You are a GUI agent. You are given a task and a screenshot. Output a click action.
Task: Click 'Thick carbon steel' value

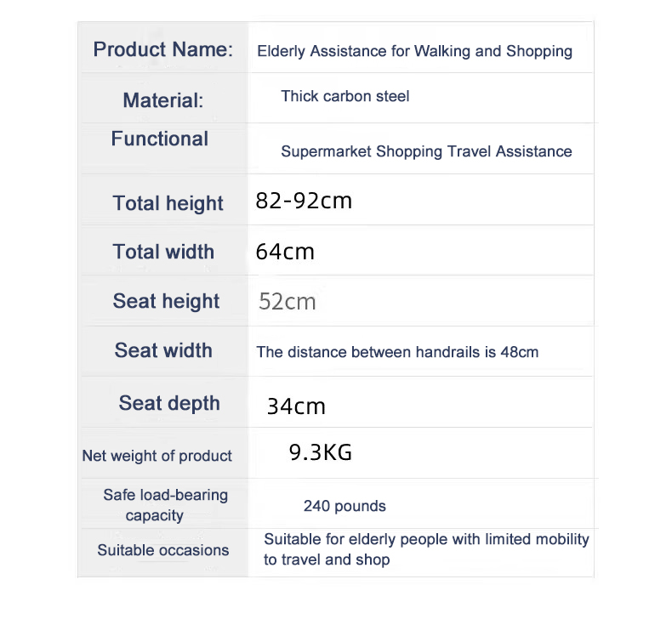[x=345, y=96]
